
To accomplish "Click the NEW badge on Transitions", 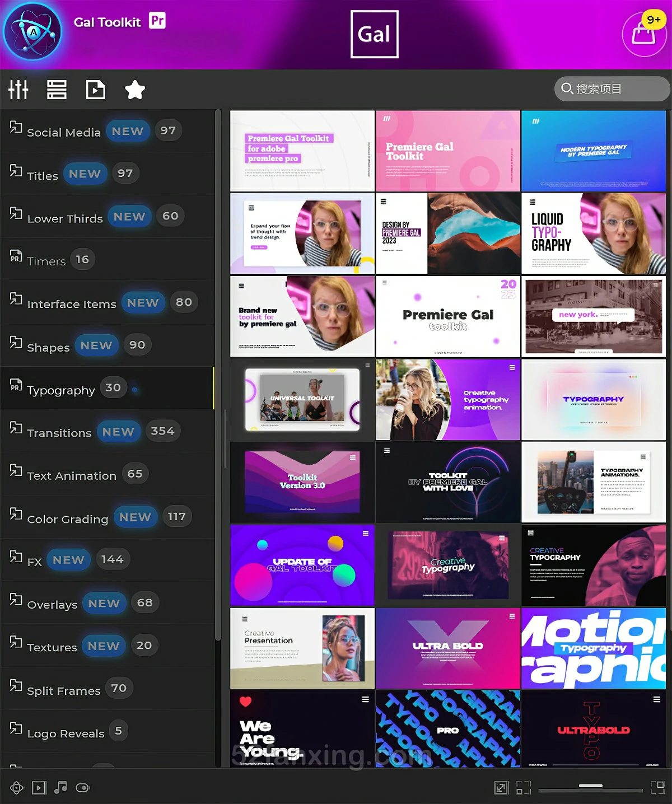I will [x=118, y=432].
